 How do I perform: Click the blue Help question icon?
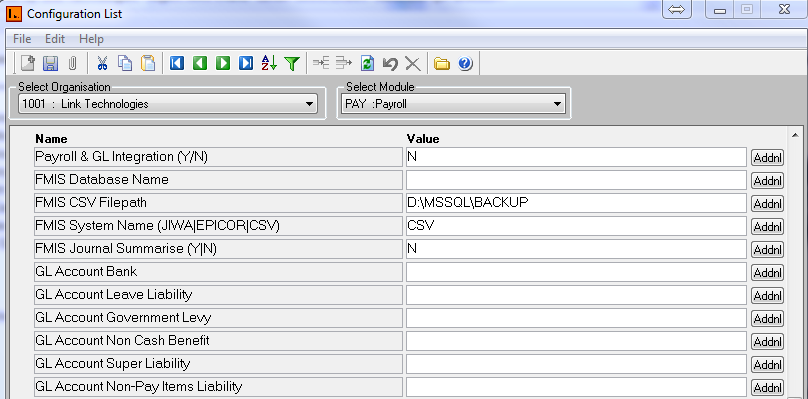[465, 63]
